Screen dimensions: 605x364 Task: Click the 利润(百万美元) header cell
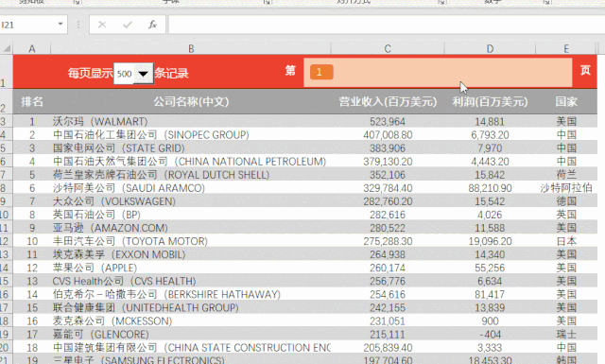[x=490, y=102]
